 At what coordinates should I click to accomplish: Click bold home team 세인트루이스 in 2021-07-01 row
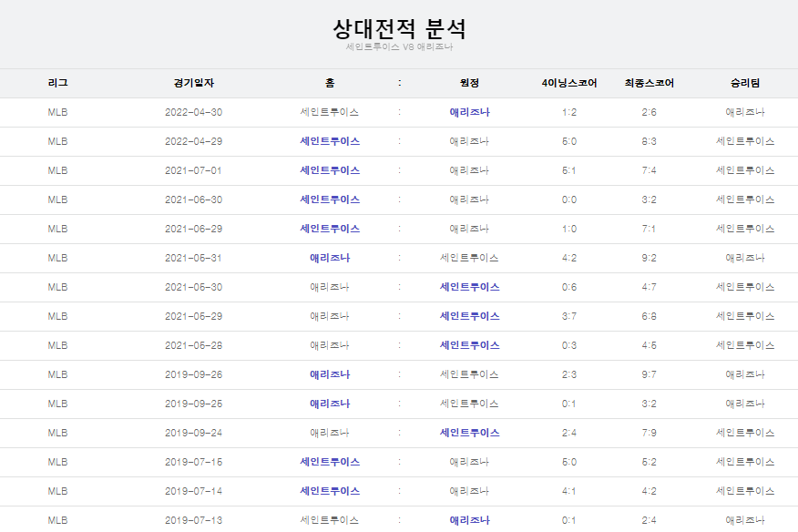pos(330,170)
